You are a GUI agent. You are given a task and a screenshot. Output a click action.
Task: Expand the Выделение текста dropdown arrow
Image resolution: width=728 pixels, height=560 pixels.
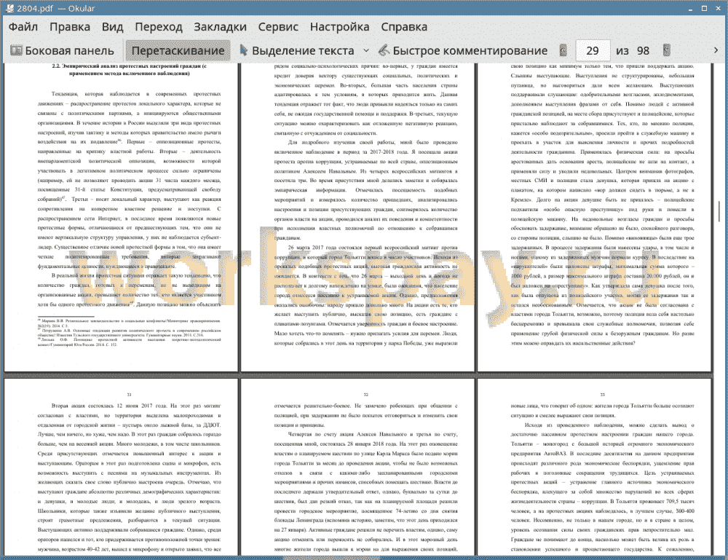(366, 50)
